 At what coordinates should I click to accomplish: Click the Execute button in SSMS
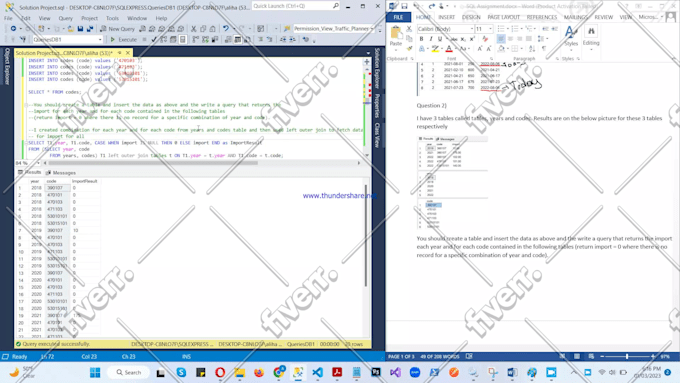[x=124, y=39]
